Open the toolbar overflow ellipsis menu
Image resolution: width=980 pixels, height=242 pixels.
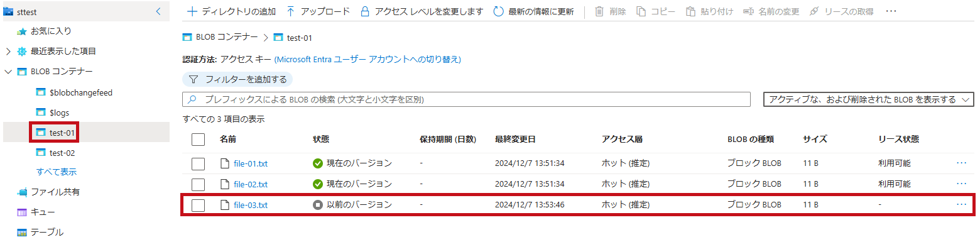(x=891, y=11)
